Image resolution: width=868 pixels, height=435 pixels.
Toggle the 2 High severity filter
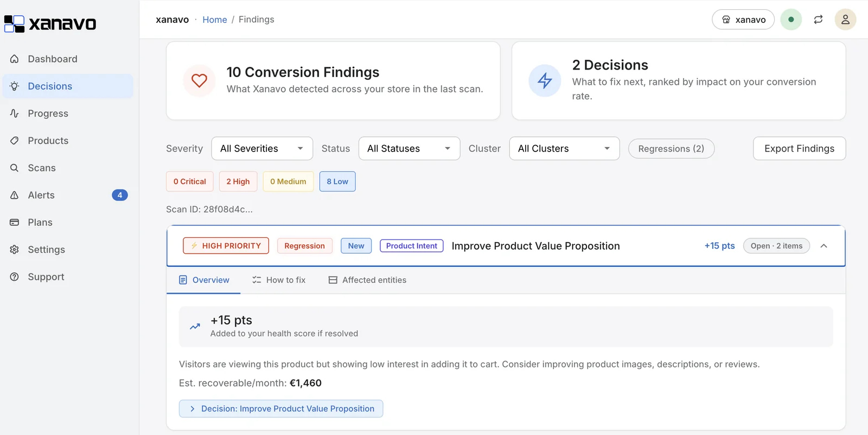(x=238, y=181)
